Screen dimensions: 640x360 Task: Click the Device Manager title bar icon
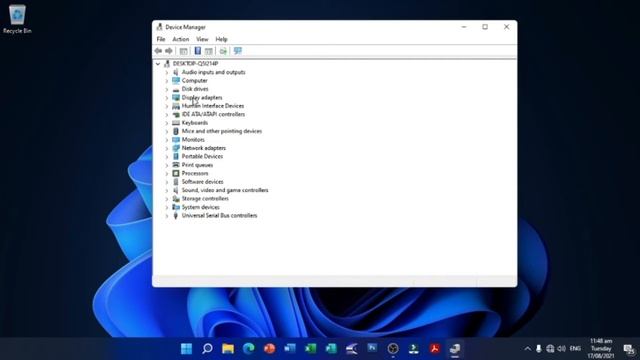coord(160,27)
